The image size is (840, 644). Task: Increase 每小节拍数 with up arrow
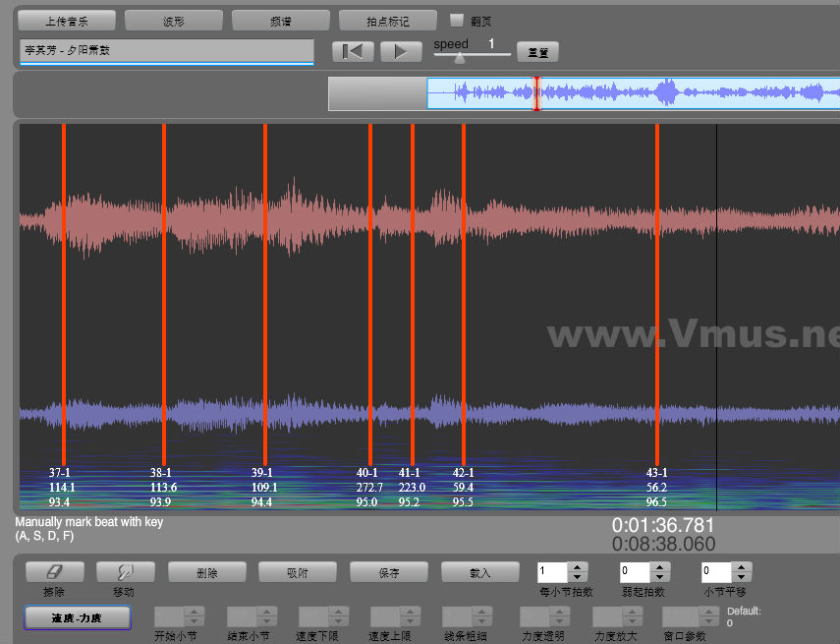(x=578, y=566)
